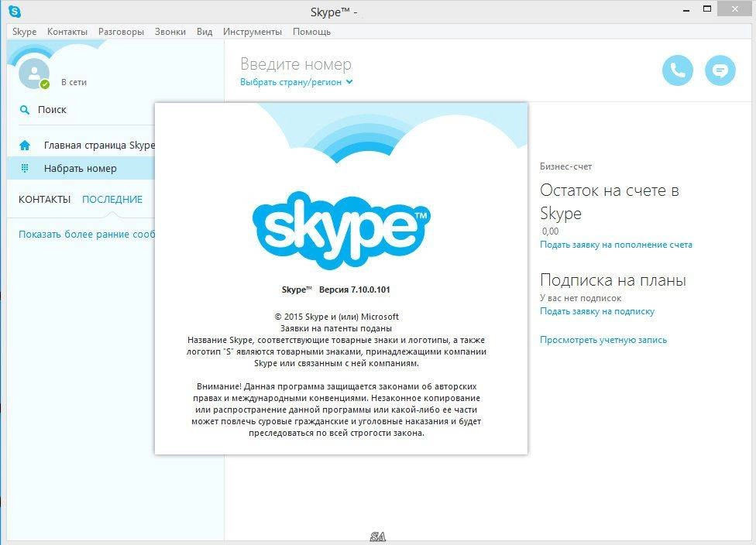Open the profile avatar picture
Viewport: 756px width, 545px height.
pyautogui.click(x=34, y=74)
